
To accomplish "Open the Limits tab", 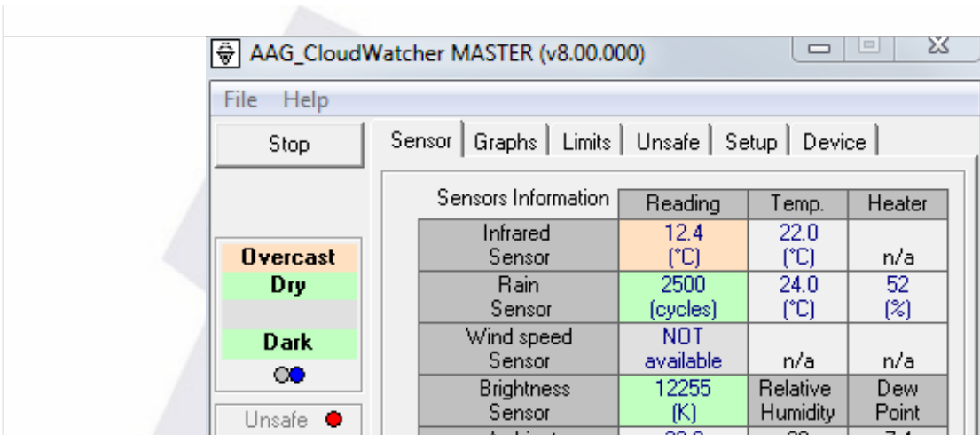I will 586,142.
